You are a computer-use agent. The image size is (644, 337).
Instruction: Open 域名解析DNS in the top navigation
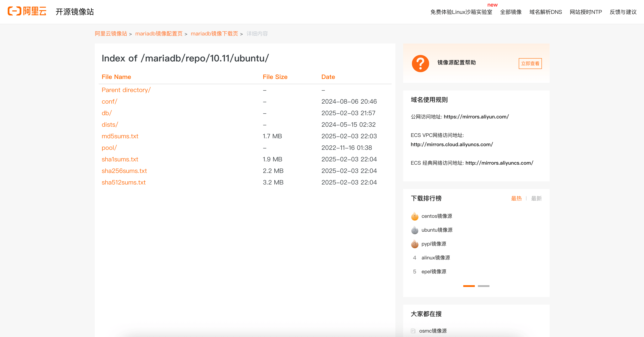pyautogui.click(x=546, y=12)
